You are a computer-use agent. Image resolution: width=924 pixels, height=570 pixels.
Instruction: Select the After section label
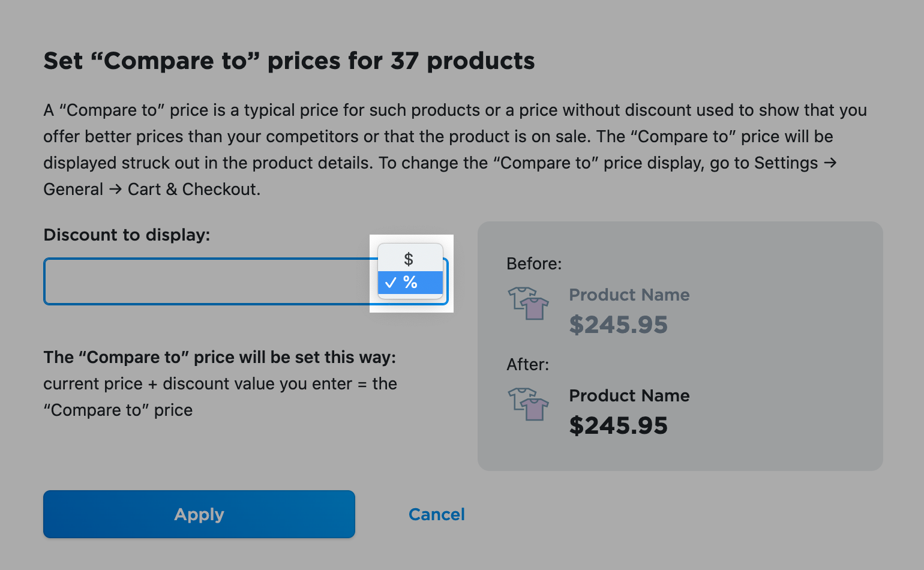[x=527, y=364]
